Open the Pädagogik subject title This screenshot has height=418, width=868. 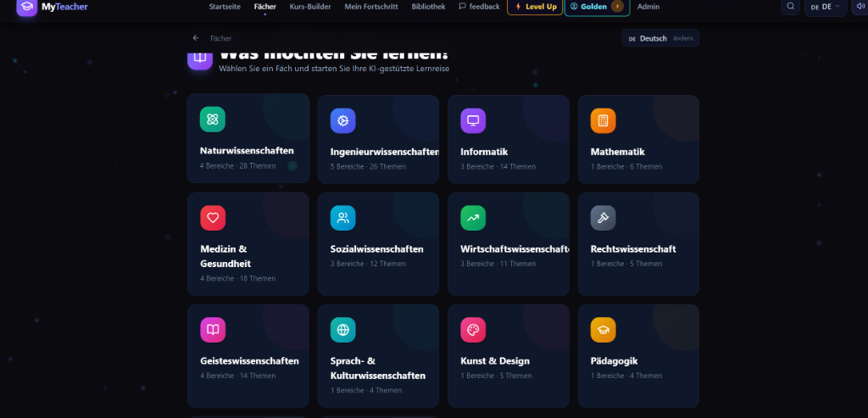(x=614, y=361)
